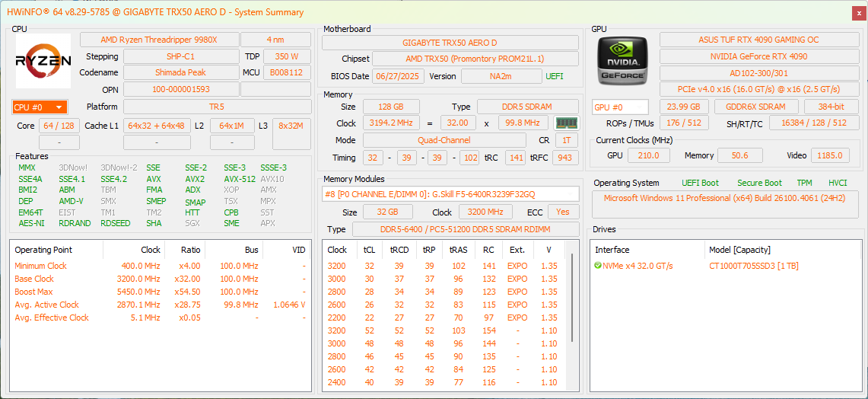The width and height of the screenshot is (868, 399).
Task: Select the Minimum Clock row
Action: tap(161, 266)
